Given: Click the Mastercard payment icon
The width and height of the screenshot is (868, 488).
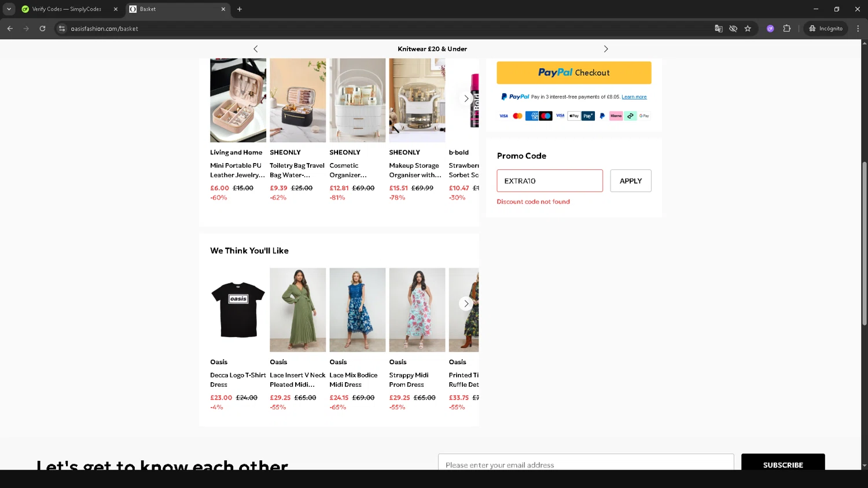Looking at the screenshot, I should [x=517, y=116].
